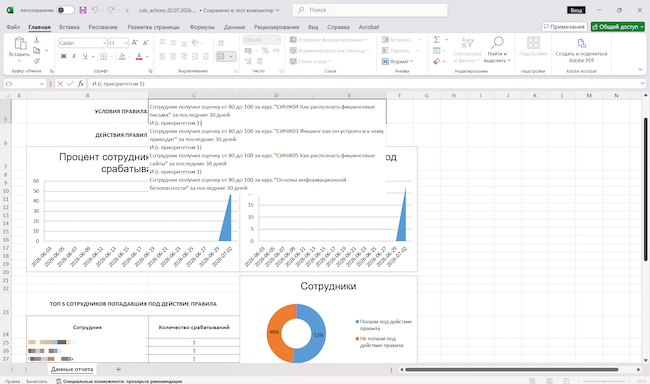650x384 pixels.
Task: Apply Italic formatting with К button
Action: coord(74,56)
